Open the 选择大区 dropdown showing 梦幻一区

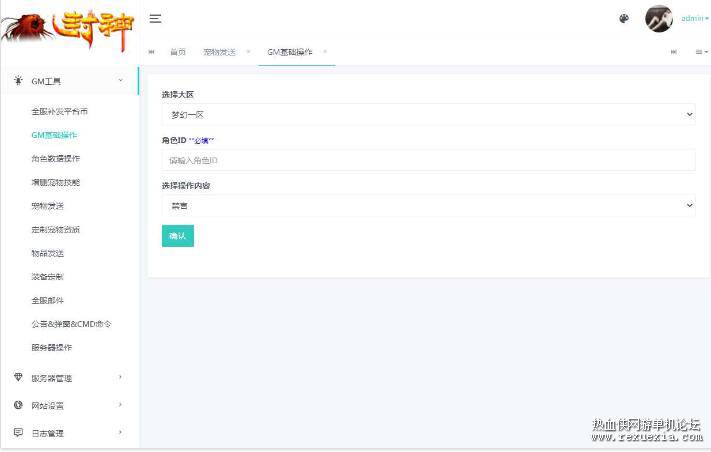click(x=429, y=115)
